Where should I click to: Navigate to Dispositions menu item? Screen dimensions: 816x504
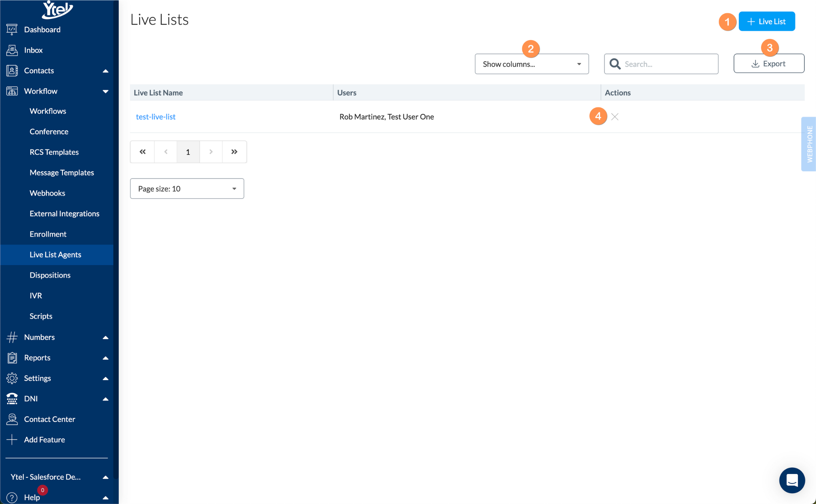(x=50, y=275)
